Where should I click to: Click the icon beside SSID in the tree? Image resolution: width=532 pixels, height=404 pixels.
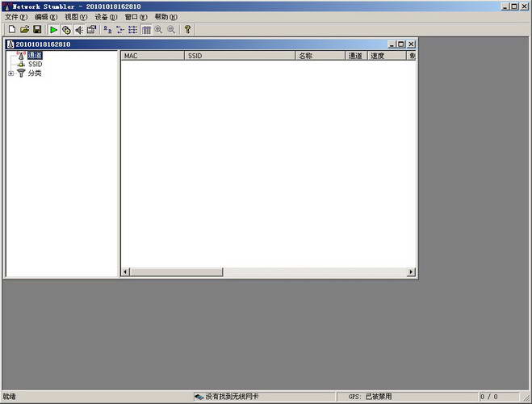21,64
